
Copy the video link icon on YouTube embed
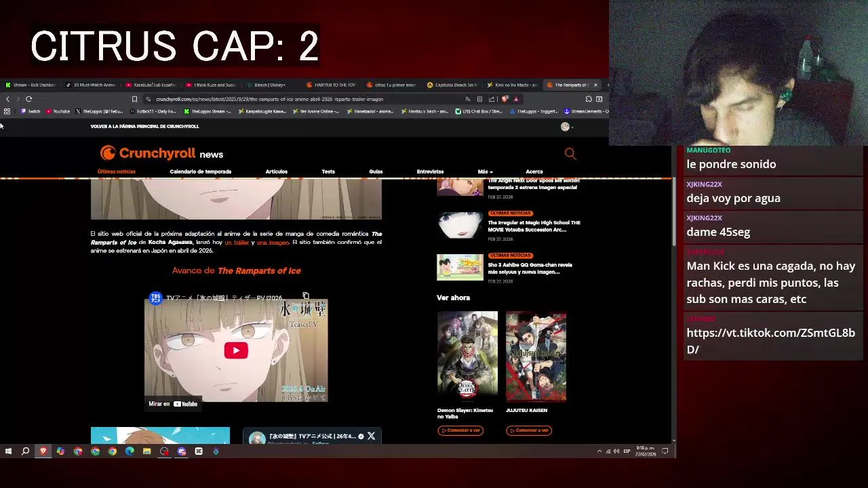coord(306,297)
